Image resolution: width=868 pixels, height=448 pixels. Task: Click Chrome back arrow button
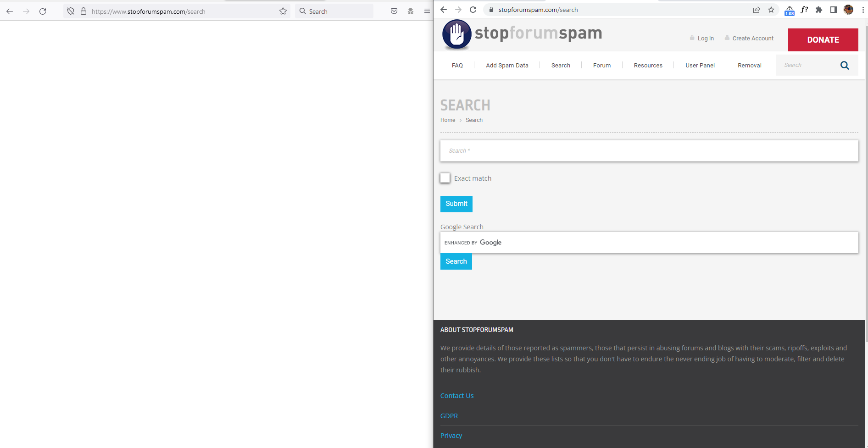444,10
